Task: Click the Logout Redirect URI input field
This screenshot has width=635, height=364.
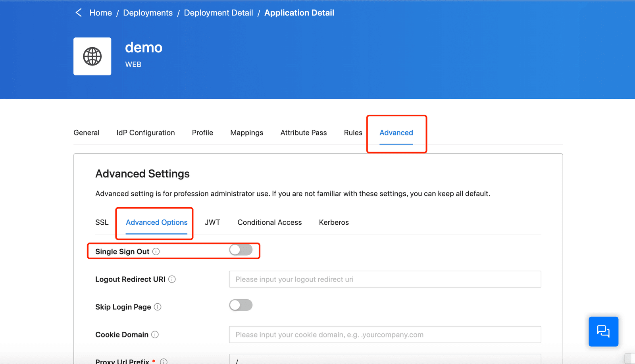Action: pyautogui.click(x=385, y=279)
